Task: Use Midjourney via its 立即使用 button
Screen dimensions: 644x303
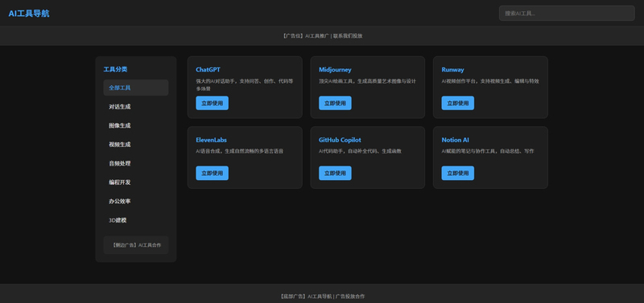Action: coord(335,104)
